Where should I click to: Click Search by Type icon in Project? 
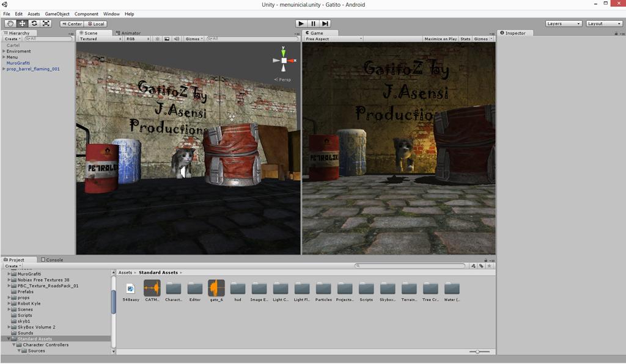click(474, 266)
